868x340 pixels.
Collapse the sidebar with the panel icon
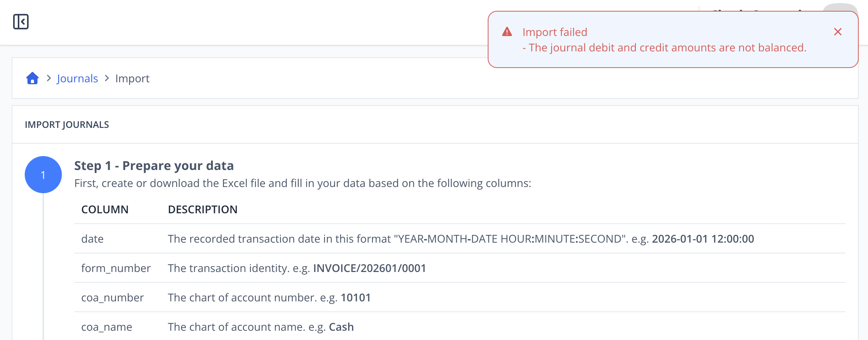click(x=21, y=22)
